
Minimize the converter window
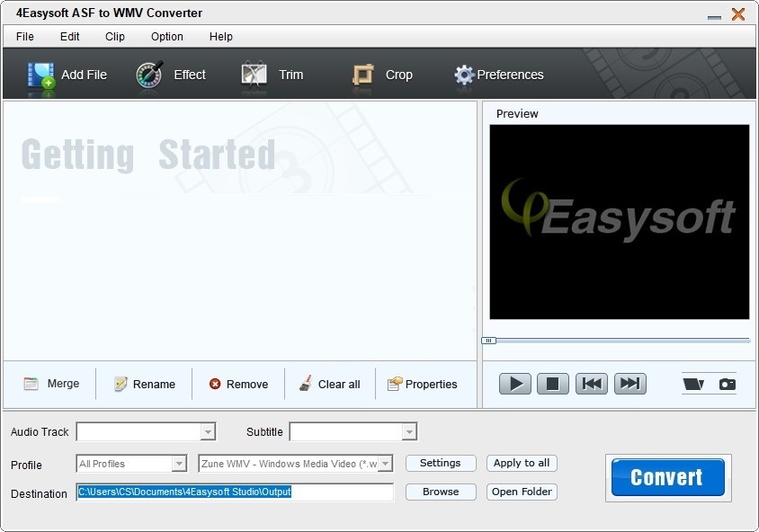click(714, 17)
